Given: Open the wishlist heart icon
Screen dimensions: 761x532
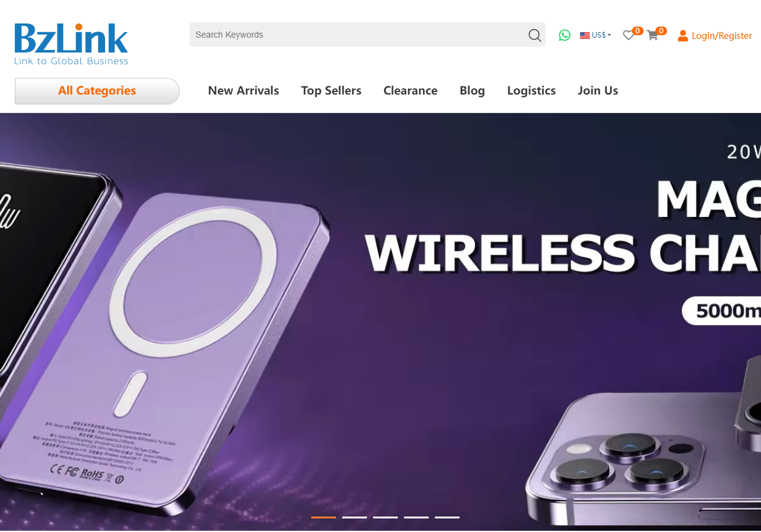Looking at the screenshot, I should [x=628, y=35].
